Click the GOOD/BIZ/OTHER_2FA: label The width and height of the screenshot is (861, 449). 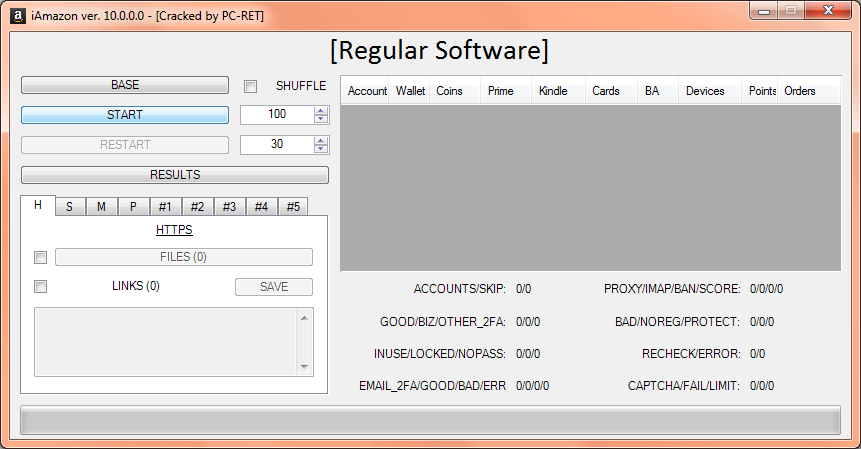(x=443, y=322)
